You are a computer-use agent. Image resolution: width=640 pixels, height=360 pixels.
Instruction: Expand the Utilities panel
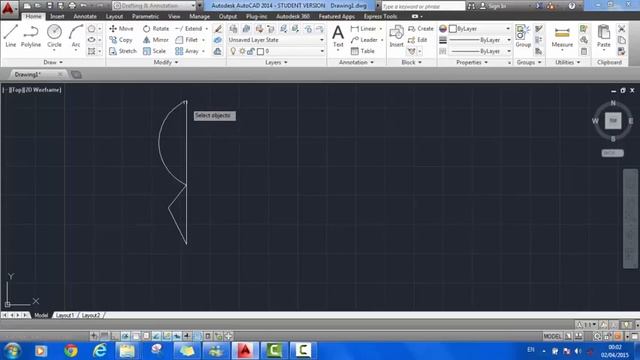567,62
